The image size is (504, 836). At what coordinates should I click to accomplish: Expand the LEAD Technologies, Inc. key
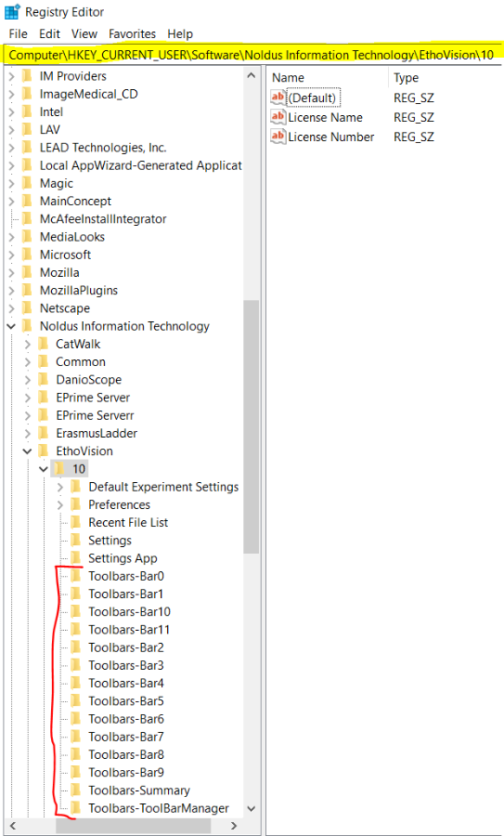[12, 148]
